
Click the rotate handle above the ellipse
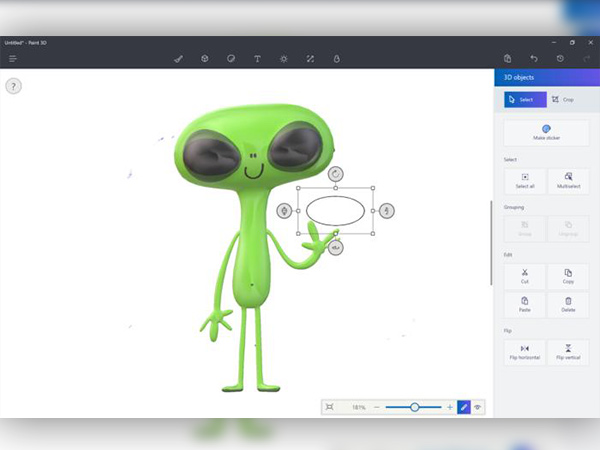coord(336,174)
